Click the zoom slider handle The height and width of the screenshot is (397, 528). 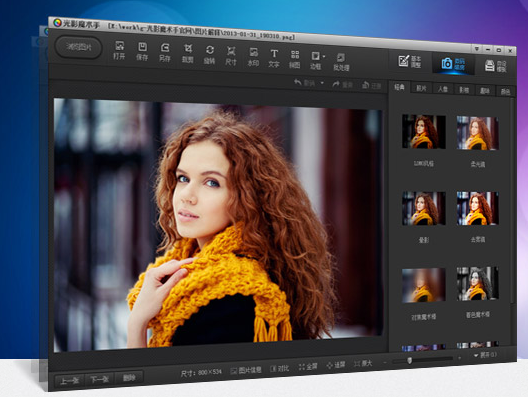pos(409,361)
